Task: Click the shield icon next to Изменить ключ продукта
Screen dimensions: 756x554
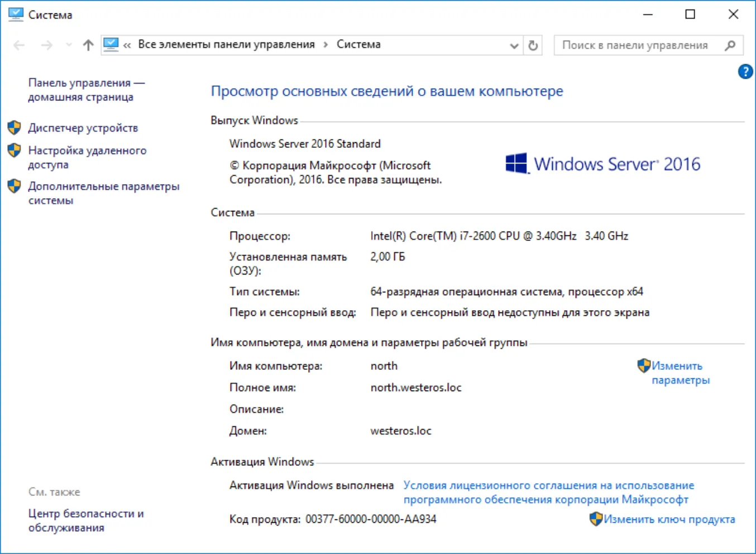Action: click(x=596, y=519)
